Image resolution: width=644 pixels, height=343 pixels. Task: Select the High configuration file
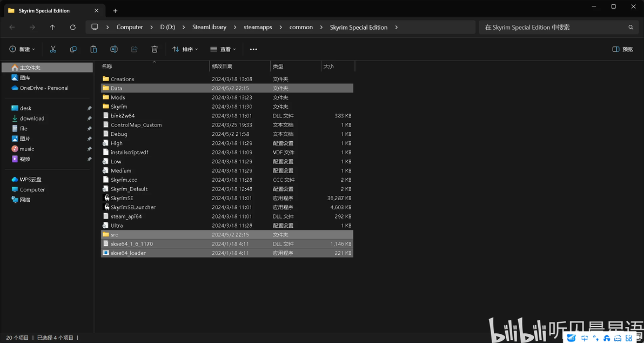click(227, 143)
